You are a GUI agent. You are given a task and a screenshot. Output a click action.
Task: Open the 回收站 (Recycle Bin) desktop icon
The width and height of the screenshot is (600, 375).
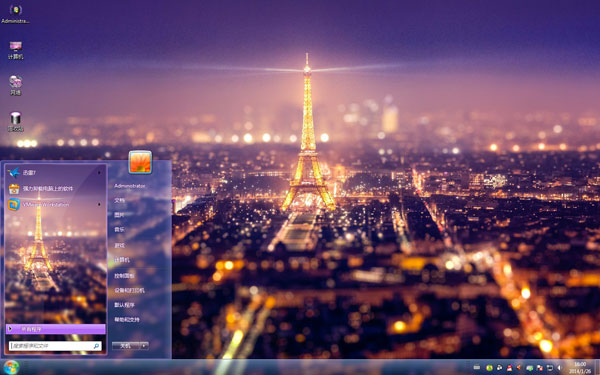15,122
